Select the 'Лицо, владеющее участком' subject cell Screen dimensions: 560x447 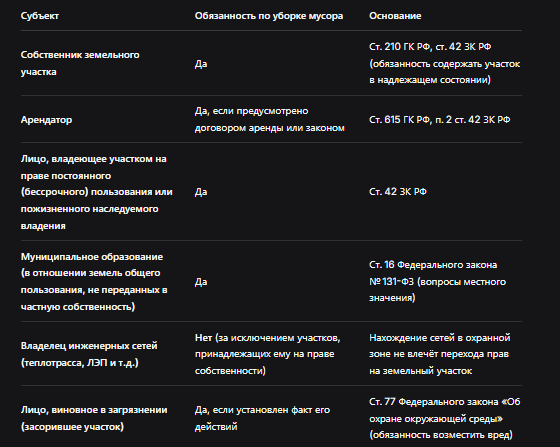pyautogui.click(x=96, y=192)
